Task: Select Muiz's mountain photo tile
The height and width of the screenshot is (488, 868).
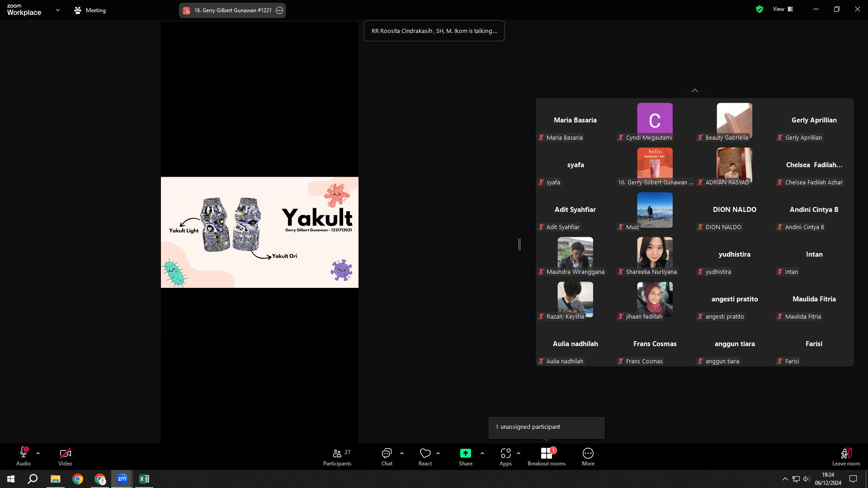Action: [x=655, y=210]
